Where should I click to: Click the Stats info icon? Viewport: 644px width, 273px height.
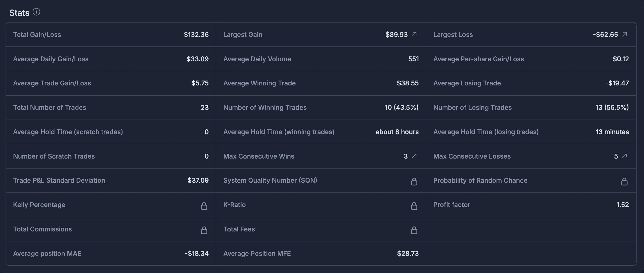click(36, 12)
